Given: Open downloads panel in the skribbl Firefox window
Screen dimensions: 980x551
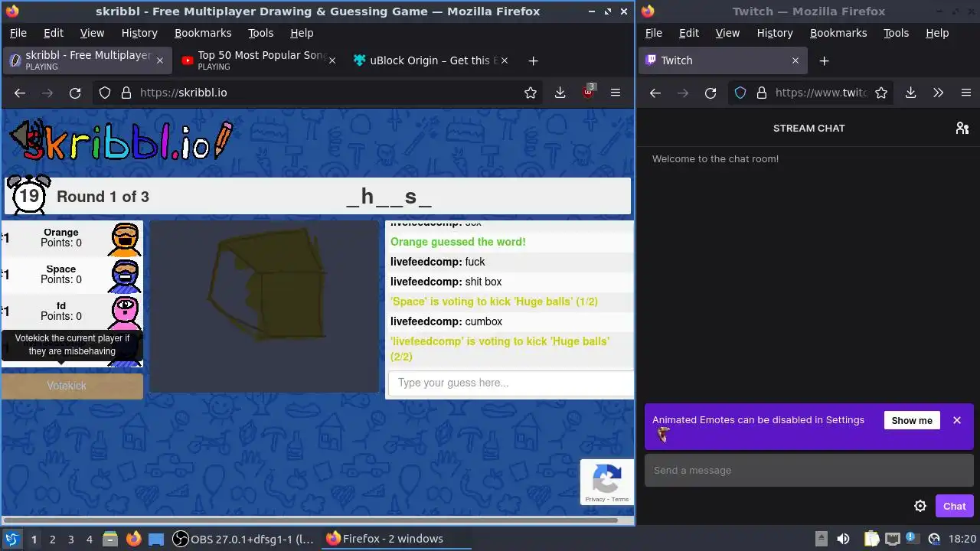Looking at the screenshot, I should click(560, 93).
